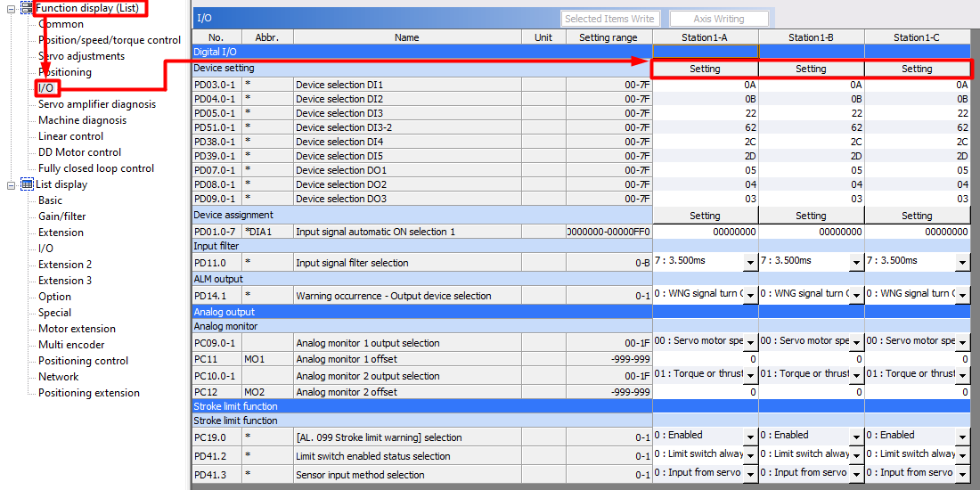Open Input signal filter dropdown for Station1-A
This screenshot has height=490, width=980.
tap(750, 263)
